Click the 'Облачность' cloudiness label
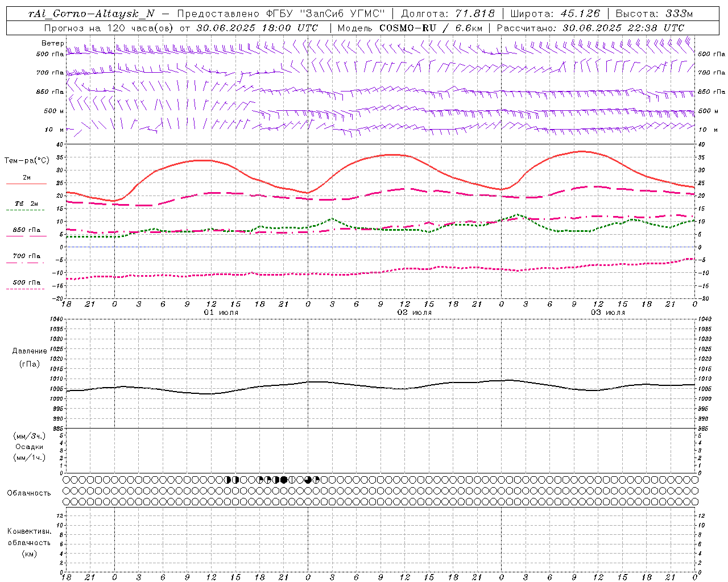The height and width of the screenshot is (582, 728). (29, 493)
